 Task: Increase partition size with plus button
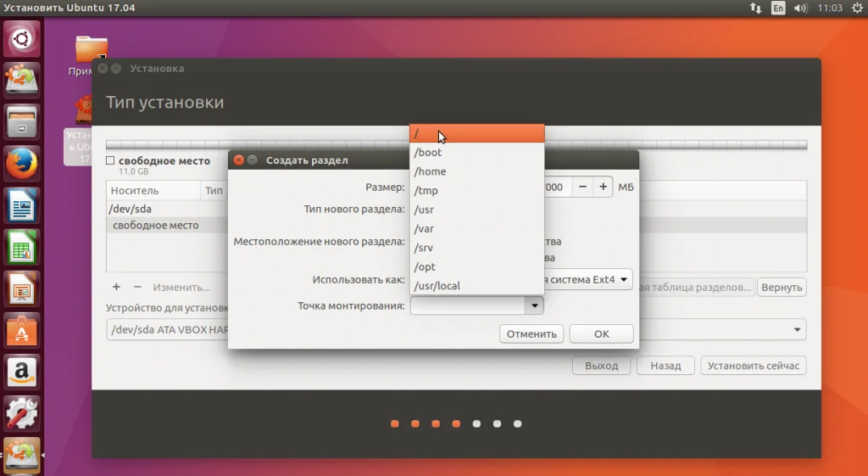point(603,187)
